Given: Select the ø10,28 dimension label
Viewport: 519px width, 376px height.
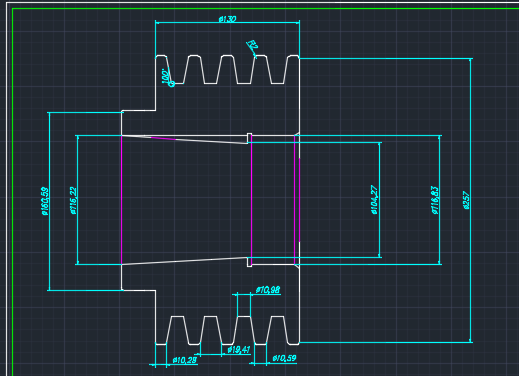Looking at the screenshot, I should (x=185, y=360).
